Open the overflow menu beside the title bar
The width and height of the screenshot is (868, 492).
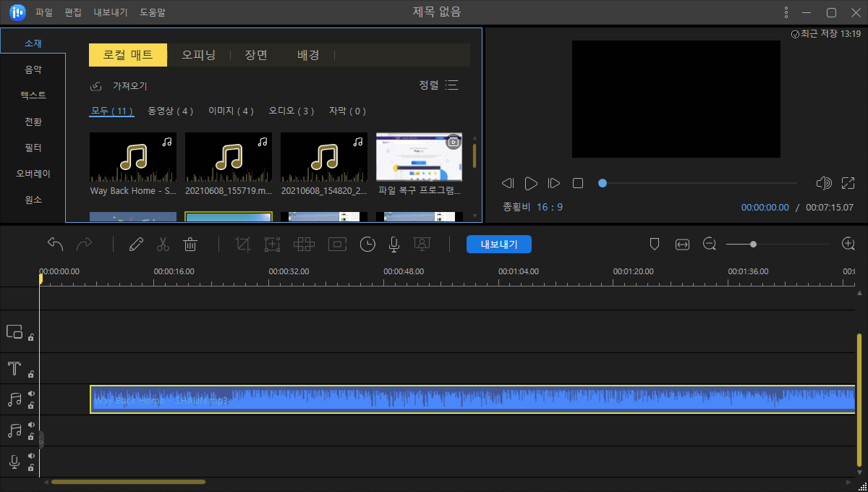786,12
